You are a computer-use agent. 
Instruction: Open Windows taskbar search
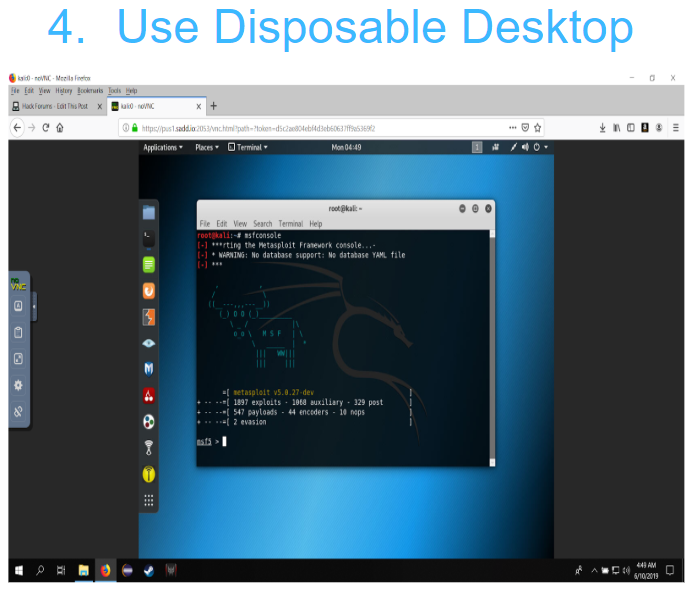tap(40, 571)
